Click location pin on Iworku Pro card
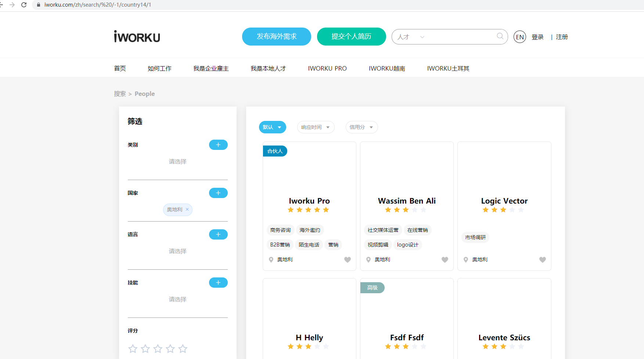Viewport: 644px width, 359px height. pos(271,260)
